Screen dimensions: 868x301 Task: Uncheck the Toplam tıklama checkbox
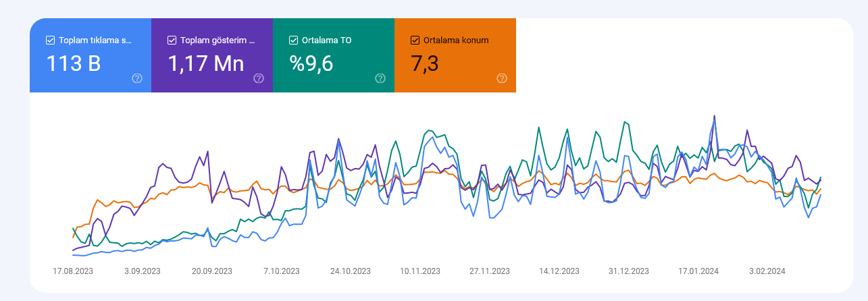(x=50, y=40)
